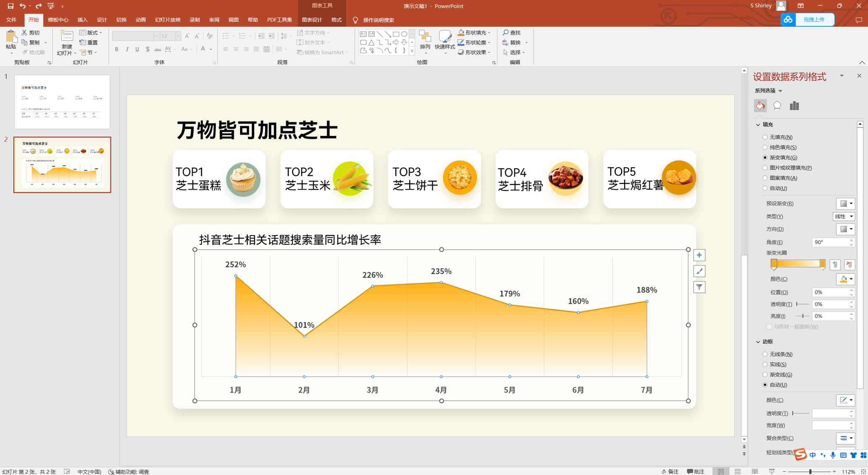Select slide 1 thumbnail

coord(62,102)
